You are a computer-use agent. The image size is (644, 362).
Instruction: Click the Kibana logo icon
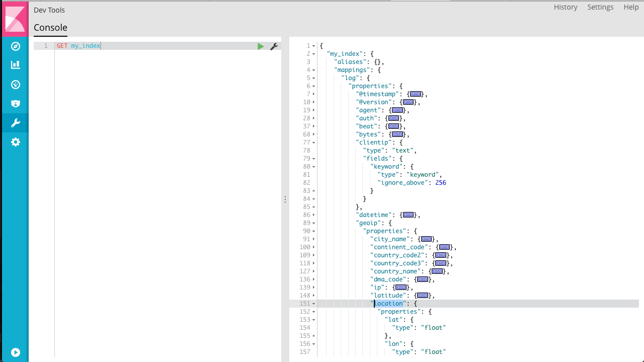tap(15, 19)
